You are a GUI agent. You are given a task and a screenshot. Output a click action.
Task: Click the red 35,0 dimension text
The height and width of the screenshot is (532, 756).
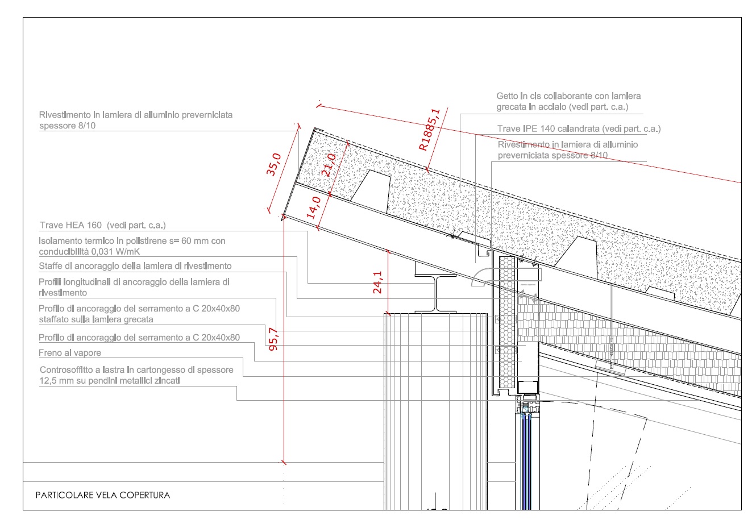[275, 164]
